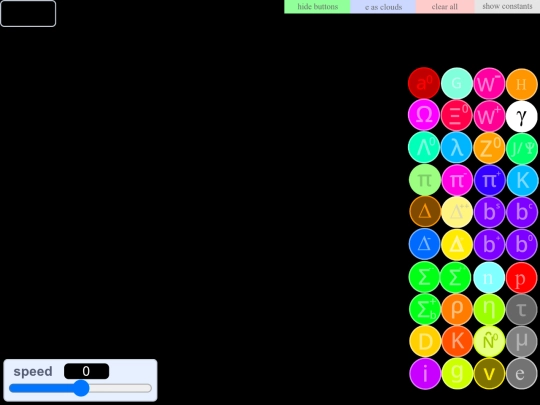This screenshot has height=405, width=540.
Task: Click the clear all button
Action: click(445, 7)
